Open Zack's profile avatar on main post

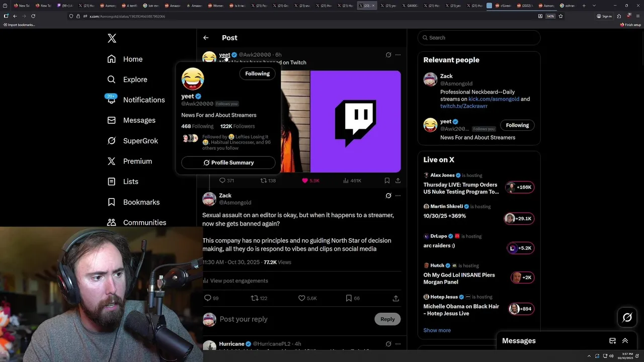(209, 199)
